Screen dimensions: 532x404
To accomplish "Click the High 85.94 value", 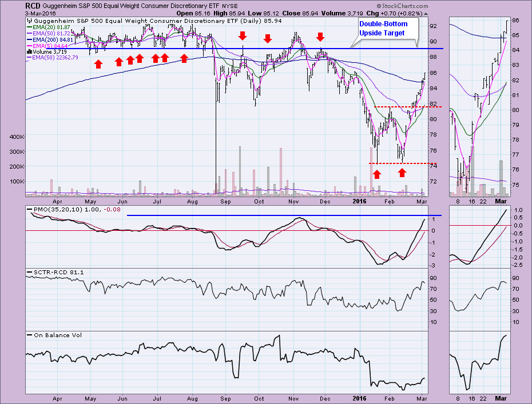I will [228, 14].
